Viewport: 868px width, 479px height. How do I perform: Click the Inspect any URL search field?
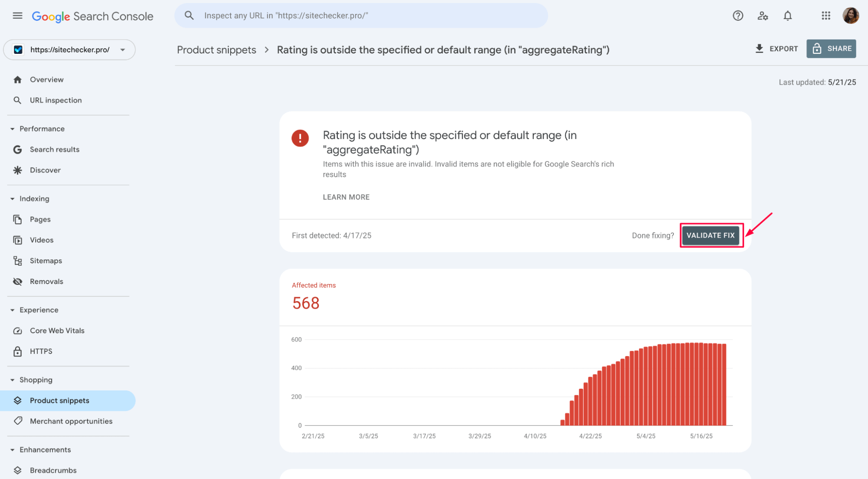point(361,16)
